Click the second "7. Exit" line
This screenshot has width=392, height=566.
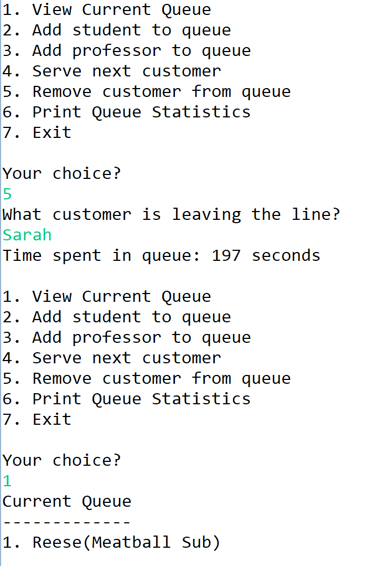tap(37, 419)
